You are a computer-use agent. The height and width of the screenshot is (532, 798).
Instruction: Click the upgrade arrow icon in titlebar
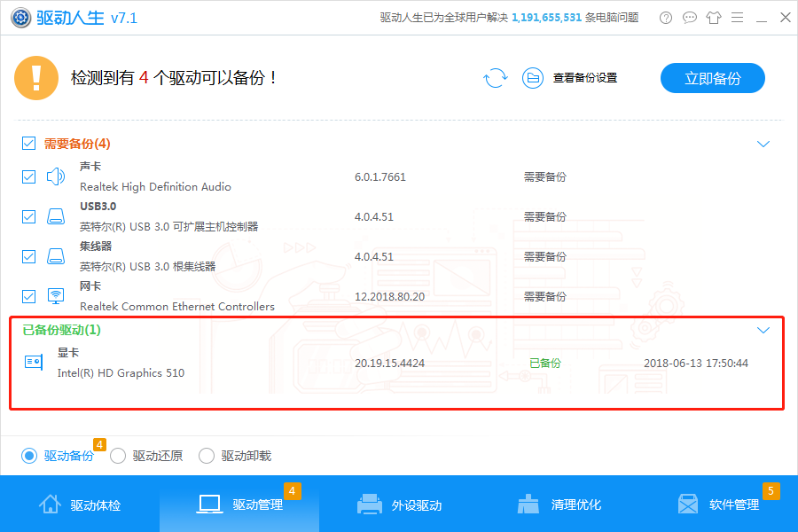[x=713, y=17]
